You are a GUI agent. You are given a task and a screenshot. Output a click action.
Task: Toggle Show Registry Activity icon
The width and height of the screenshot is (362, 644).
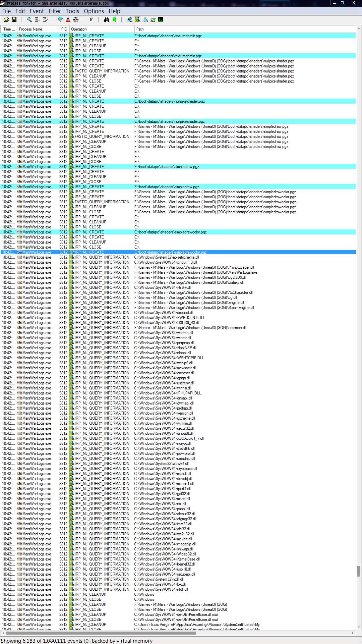point(130,20)
